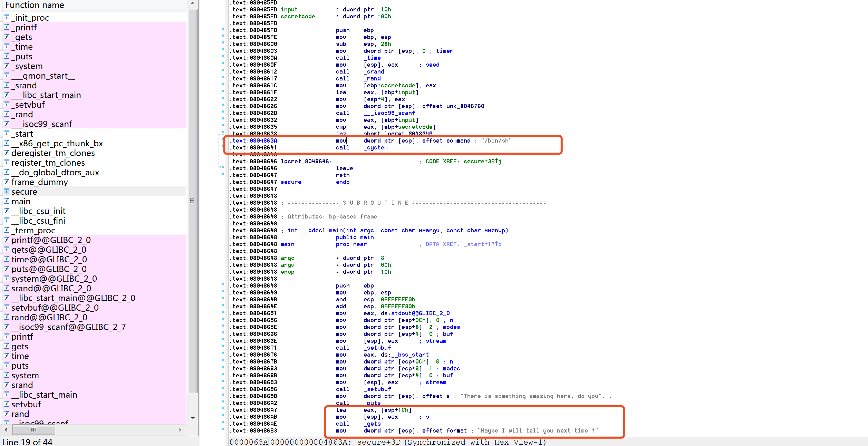The width and height of the screenshot is (868, 446).
Task: Click the function icon beside deregister_tm_clones
Action: [7, 153]
